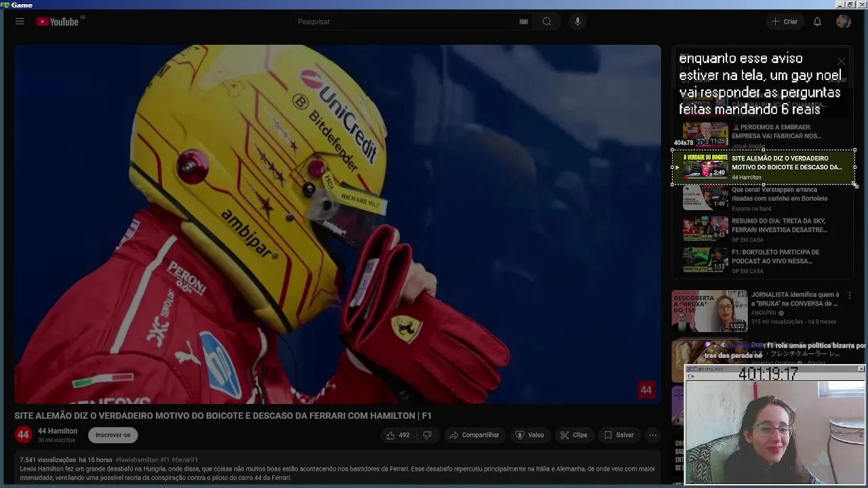The image size is (868, 488).
Task: Click the 7.541 visualizações view count
Action: (x=47, y=460)
